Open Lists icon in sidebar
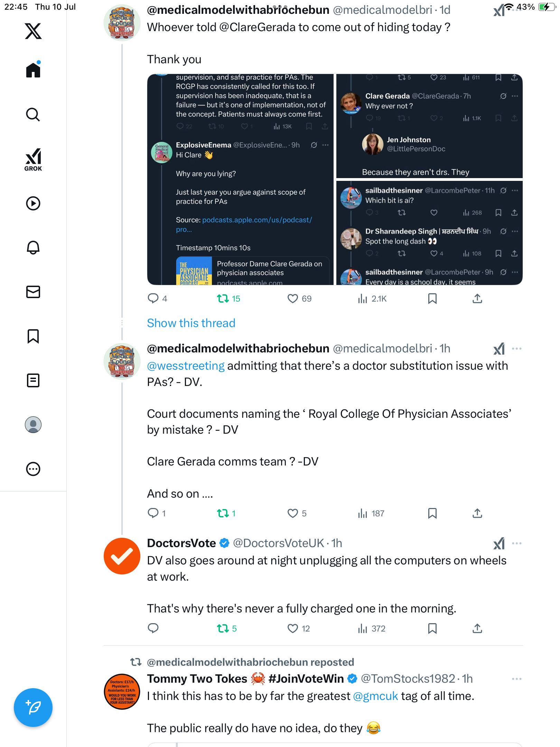Screen dimensions: 560x747 click(x=33, y=380)
